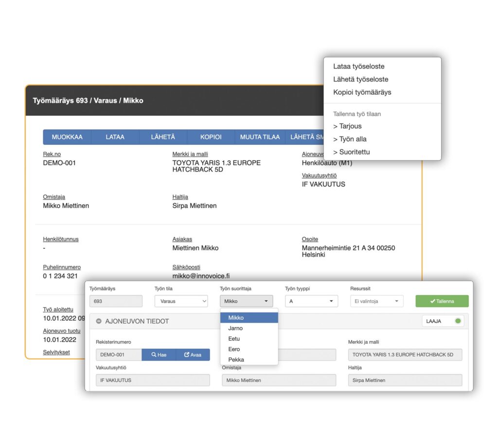Collapse the Ajoneuvon tiedot section minus icon
This screenshot has height=448, width=498.
[99, 321]
